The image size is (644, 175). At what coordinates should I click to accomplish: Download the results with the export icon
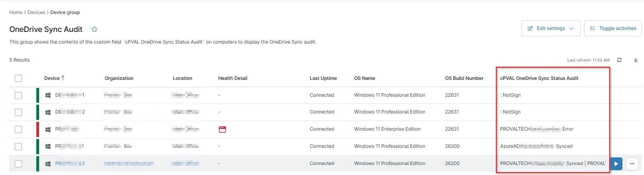[x=636, y=60]
